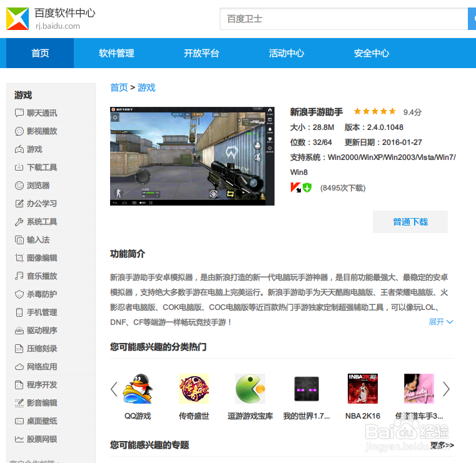
Task: Select the 网络应用 cloud icon
Action: [x=19, y=367]
